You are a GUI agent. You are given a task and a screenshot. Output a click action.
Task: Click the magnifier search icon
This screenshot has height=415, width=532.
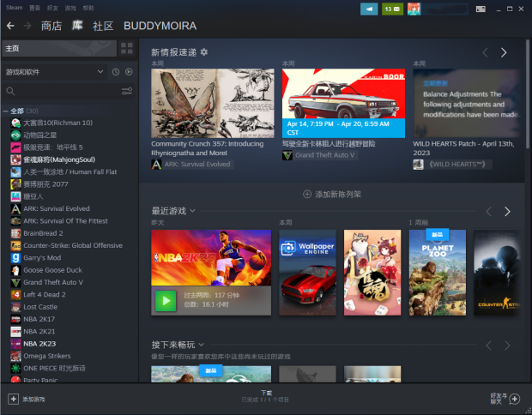(10, 91)
